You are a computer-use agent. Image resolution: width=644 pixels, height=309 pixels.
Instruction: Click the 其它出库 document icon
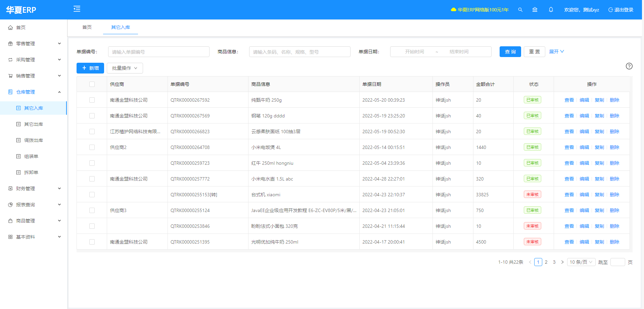(x=18, y=124)
